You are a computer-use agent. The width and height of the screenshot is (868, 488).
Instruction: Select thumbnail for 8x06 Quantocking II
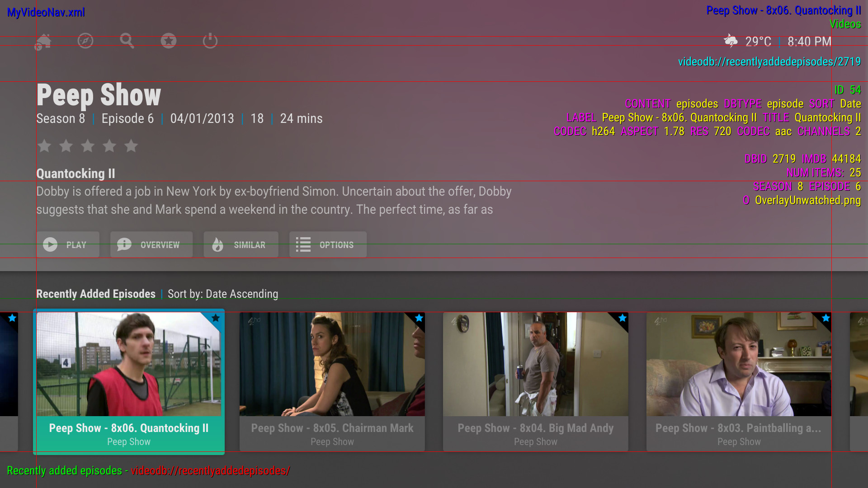[x=129, y=364]
